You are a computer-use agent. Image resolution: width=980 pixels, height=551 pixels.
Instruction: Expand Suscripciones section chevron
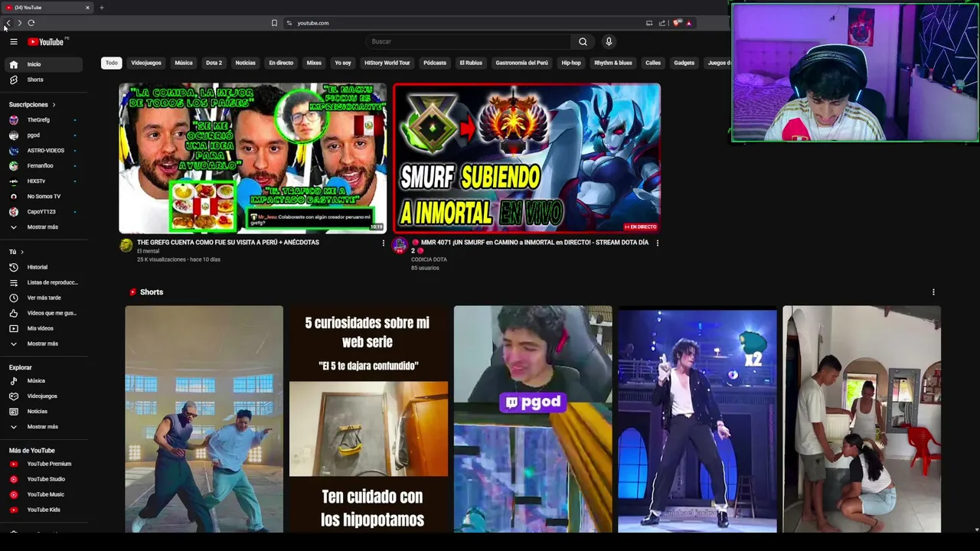point(54,104)
